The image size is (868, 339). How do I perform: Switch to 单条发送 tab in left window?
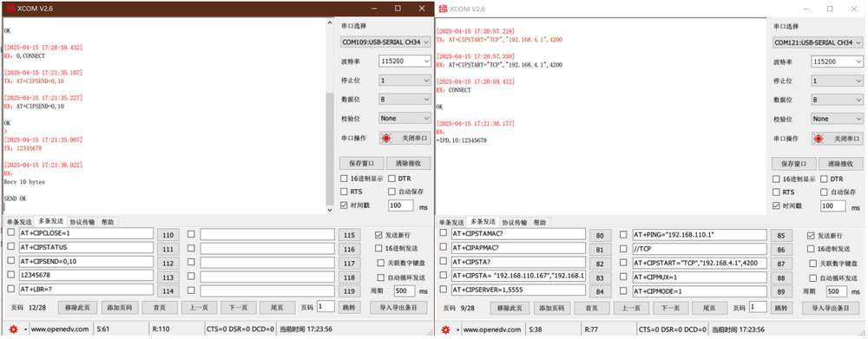click(x=19, y=222)
